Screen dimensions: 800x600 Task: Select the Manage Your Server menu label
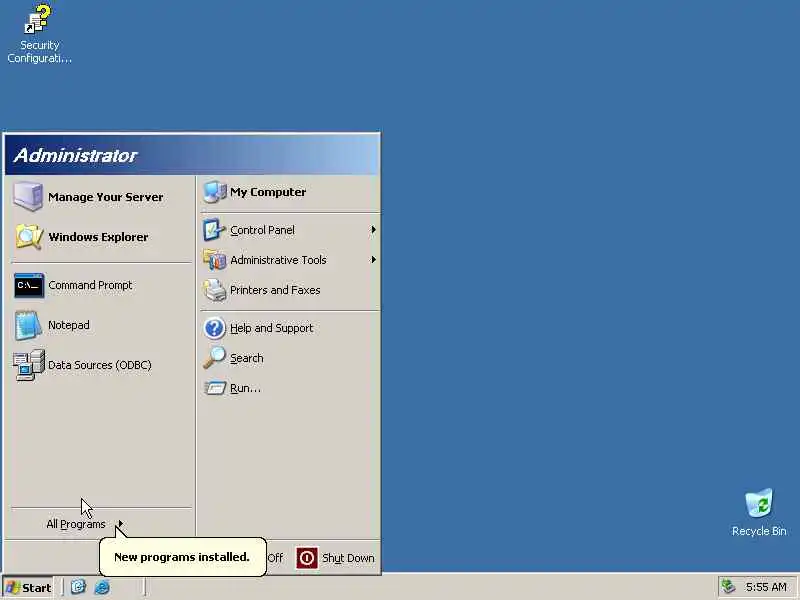pyautogui.click(x=106, y=197)
